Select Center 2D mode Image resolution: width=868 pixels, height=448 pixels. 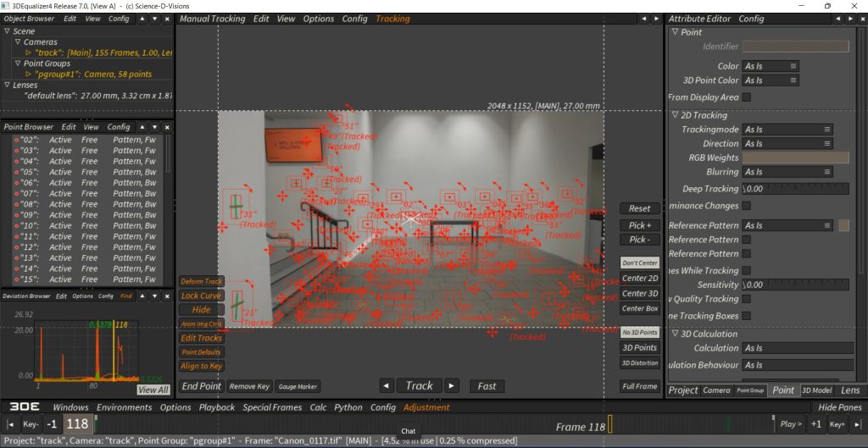coord(639,279)
